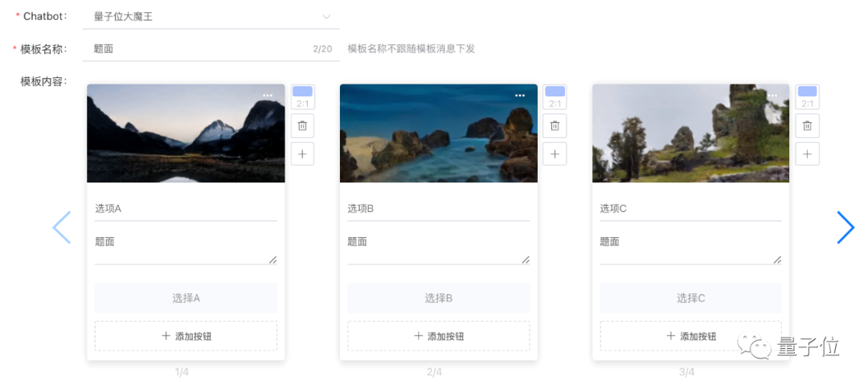868x385 pixels.
Task: Click the textarea resize handle under 选项B
Action: 526,260
